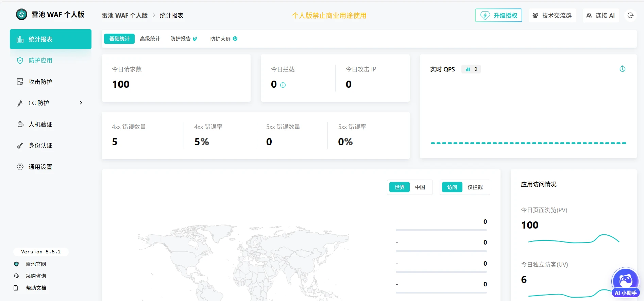Click the document icon beside 帮助文档

[x=16, y=288]
